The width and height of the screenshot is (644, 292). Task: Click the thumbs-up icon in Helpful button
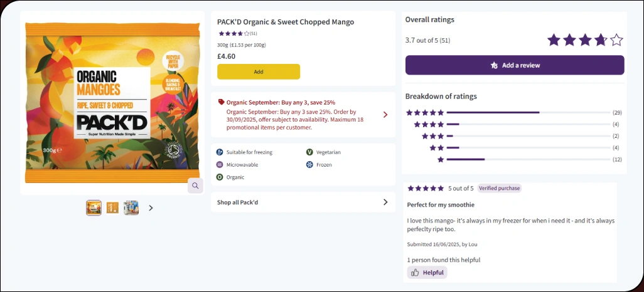[415, 273]
